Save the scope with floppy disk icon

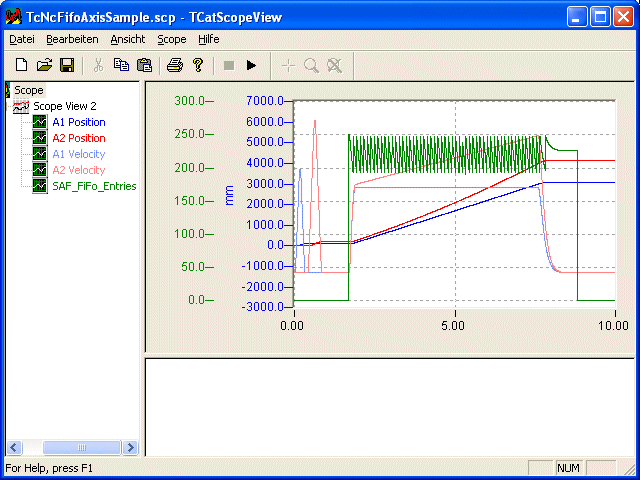pos(67,65)
